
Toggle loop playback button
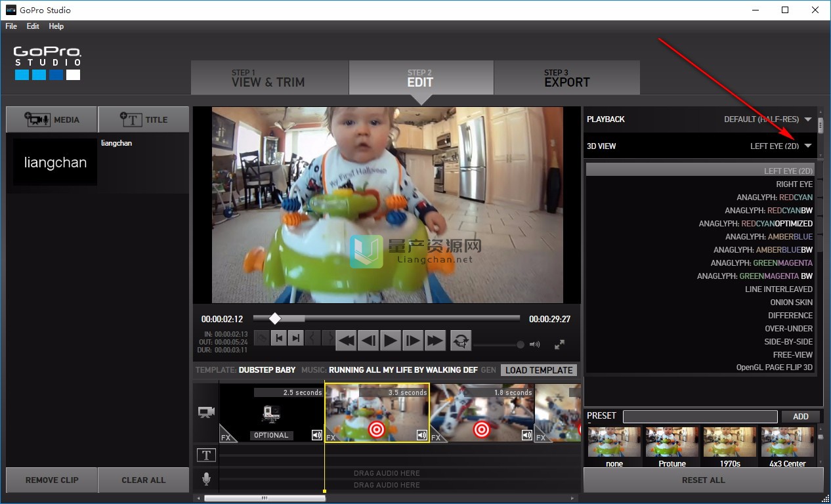[461, 340]
